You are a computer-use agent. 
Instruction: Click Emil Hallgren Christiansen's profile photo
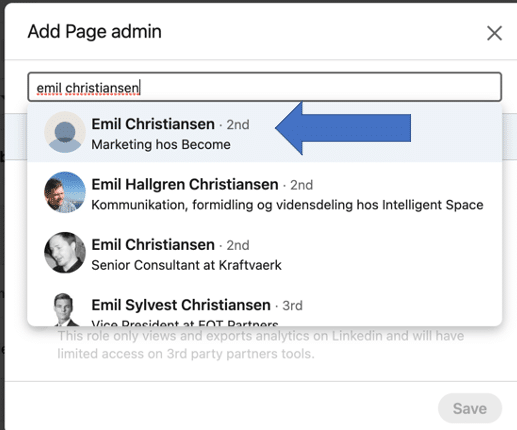coord(65,192)
